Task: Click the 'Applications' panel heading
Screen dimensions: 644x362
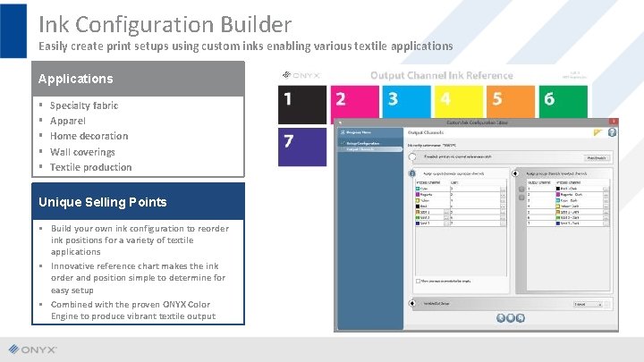Action: coord(75,79)
